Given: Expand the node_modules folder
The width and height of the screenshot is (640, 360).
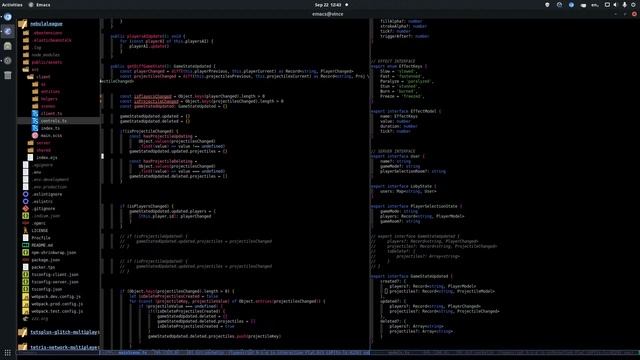Looking at the screenshot, I should (45, 55).
